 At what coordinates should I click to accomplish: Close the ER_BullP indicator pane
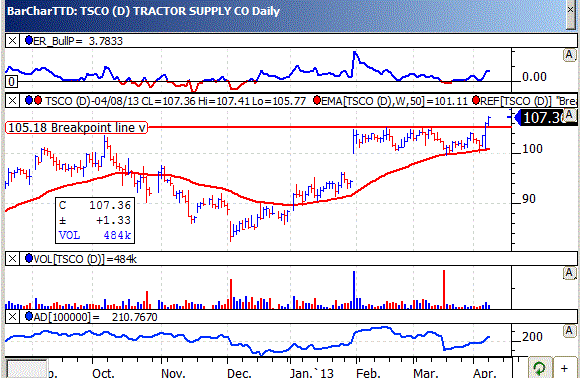coord(12,40)
